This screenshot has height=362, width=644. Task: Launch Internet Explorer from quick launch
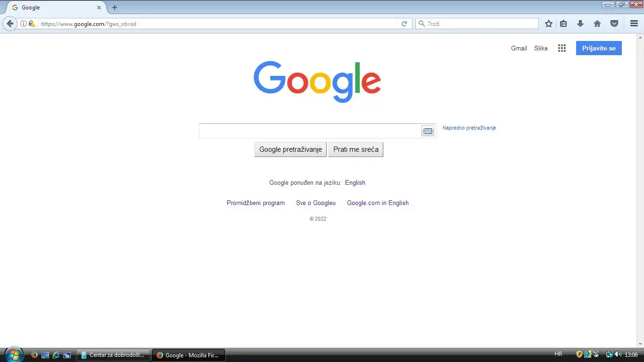[56, 355]
